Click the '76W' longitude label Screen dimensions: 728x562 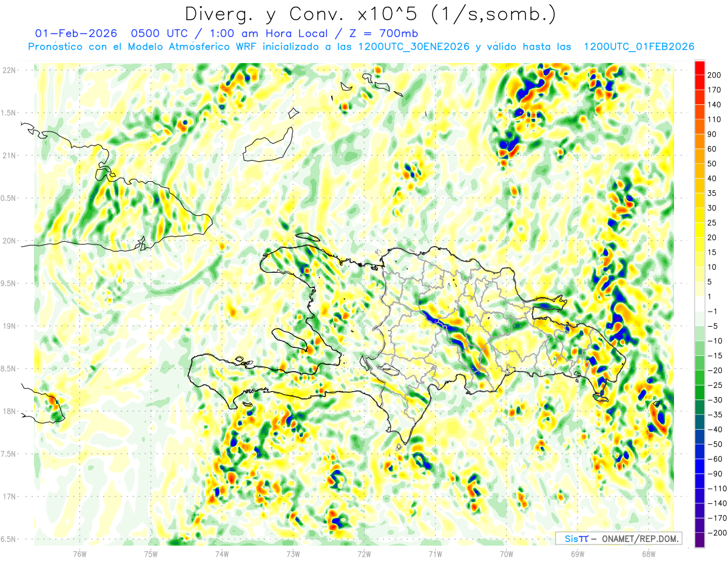[79, 555]
